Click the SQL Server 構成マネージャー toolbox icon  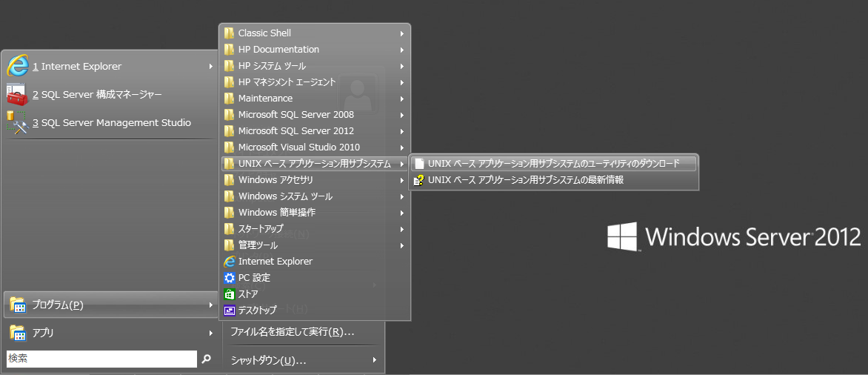tap(18, 95)
